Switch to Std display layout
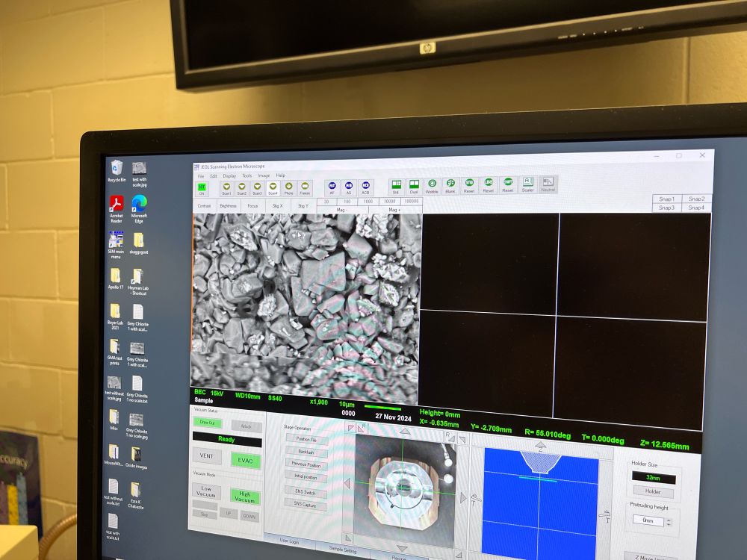The image size is (747, 560). click(396, 186)
